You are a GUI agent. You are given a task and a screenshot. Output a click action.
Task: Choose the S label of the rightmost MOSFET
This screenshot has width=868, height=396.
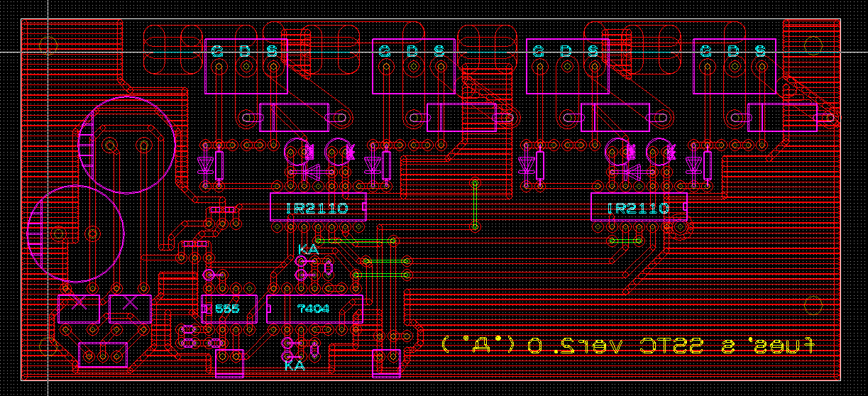point(760,51)
